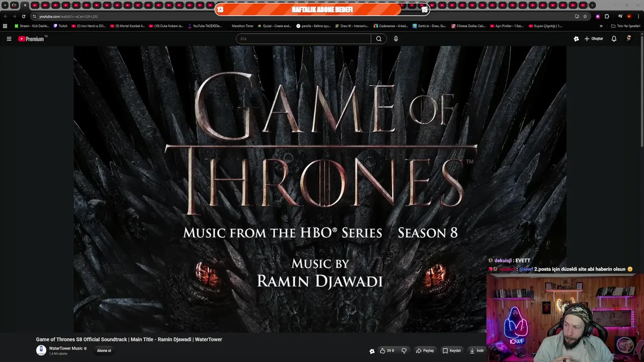Click the install/cast icon in address bar

tap(577, 17)
